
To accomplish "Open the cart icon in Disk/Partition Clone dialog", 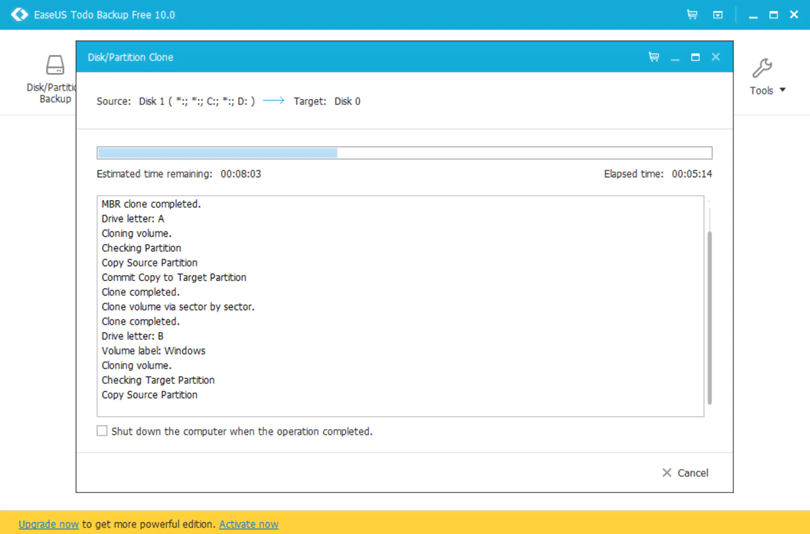I will [x=654, y=57].
